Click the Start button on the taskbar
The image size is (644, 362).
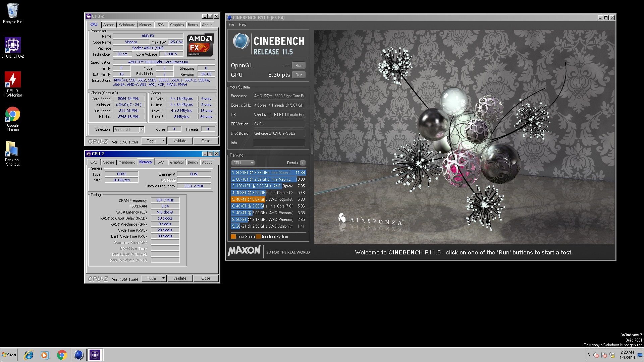[x=9, y=355]
